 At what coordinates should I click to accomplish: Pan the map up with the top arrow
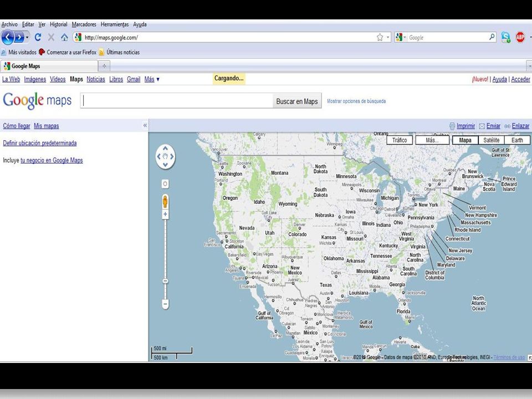coord(165,149)
